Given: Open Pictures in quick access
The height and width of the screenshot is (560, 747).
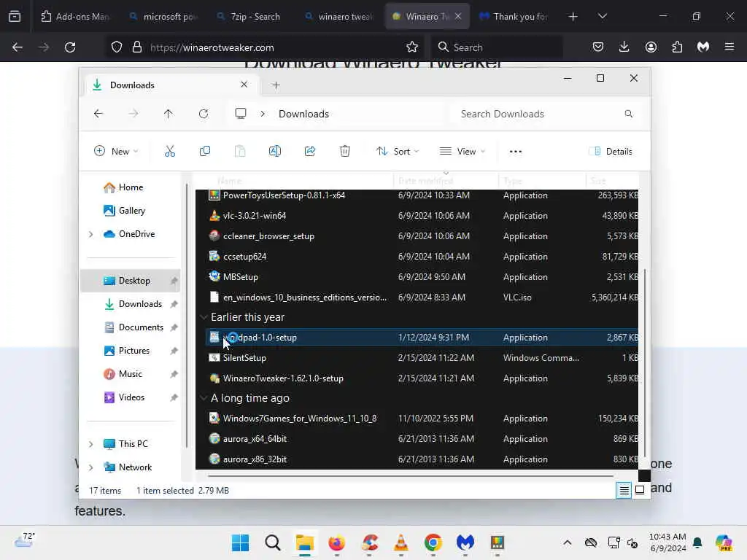Looking at the screenshot, I should click(131, 351).
